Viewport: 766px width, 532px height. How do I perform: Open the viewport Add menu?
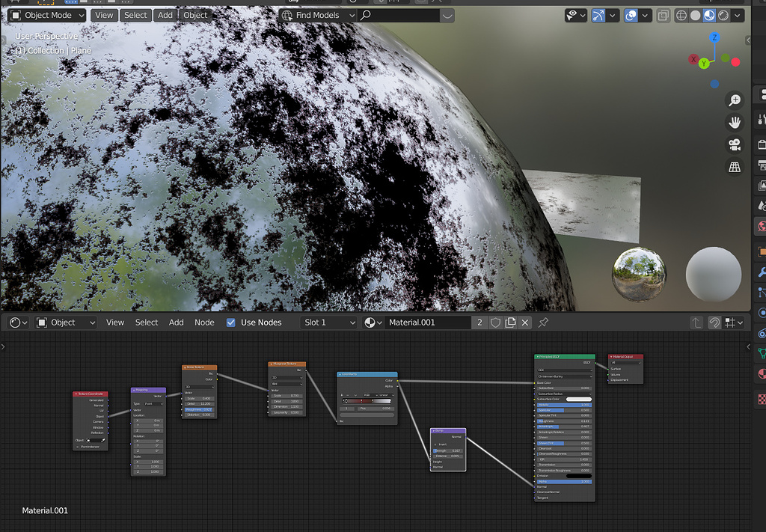point(165,15)
